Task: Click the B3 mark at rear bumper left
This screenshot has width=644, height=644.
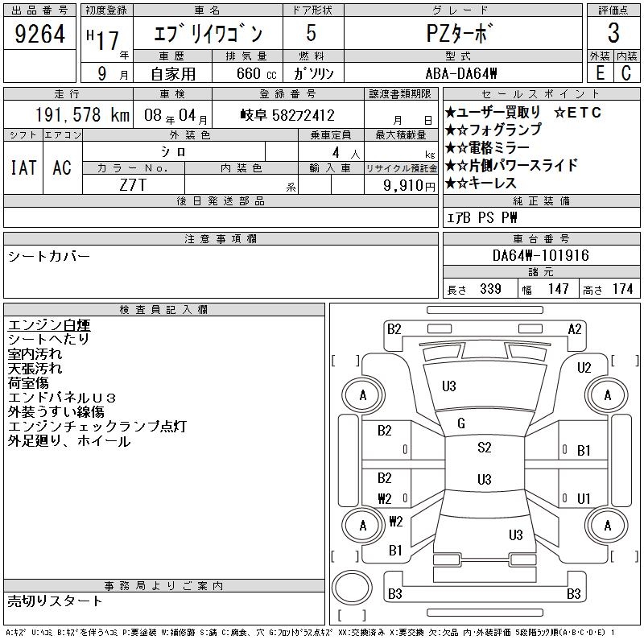Action: (x=394, y=594)
